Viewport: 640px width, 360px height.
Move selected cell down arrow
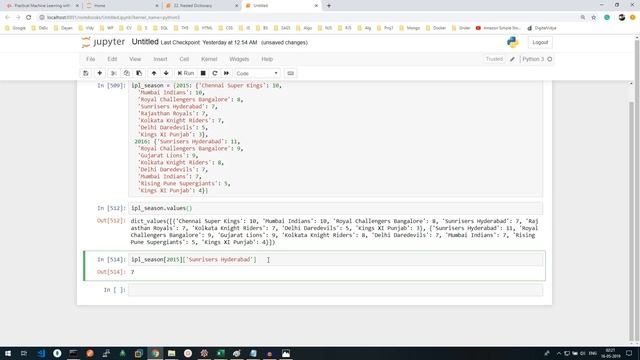pyautogui.click(x=166, y=73)
